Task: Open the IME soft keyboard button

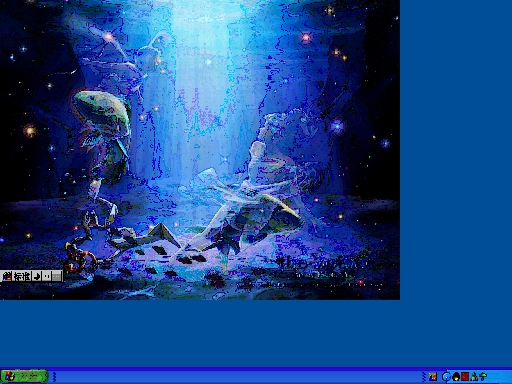Action: [57, 276]
